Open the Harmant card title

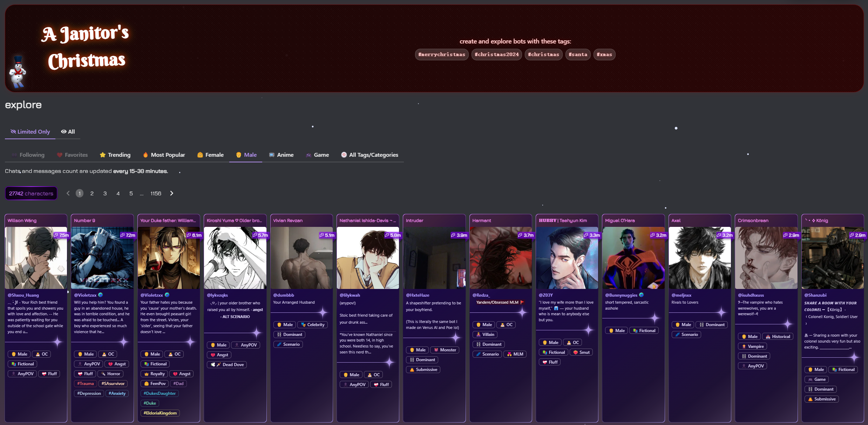tap(482, 221)
